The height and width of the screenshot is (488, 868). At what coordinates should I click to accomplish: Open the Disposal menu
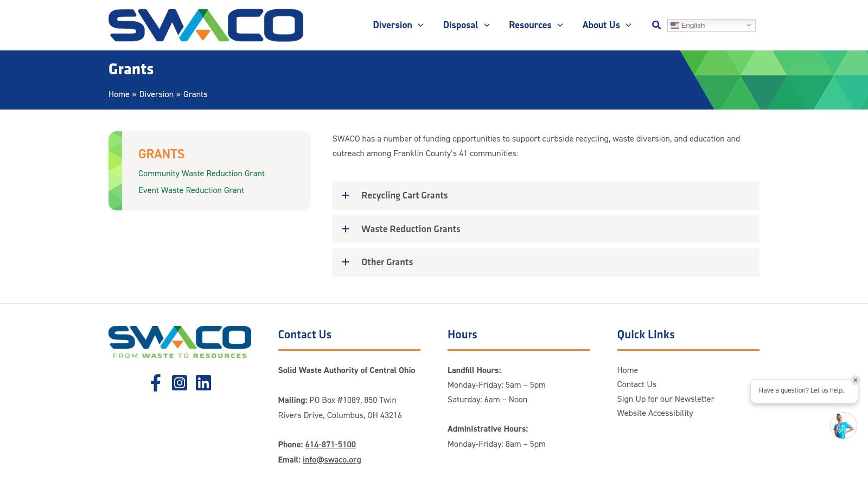click(467, 25)
